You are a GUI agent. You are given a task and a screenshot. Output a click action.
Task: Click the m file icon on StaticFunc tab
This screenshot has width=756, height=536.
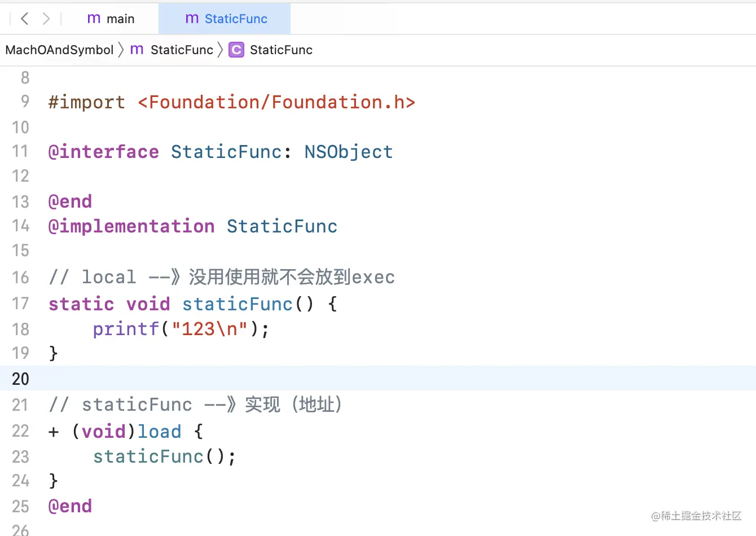point(192,19)
